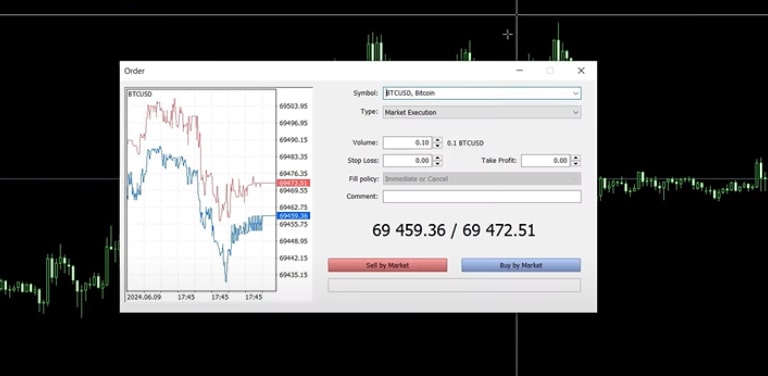Click the red Sell by Market button

(x=387, y=265)
